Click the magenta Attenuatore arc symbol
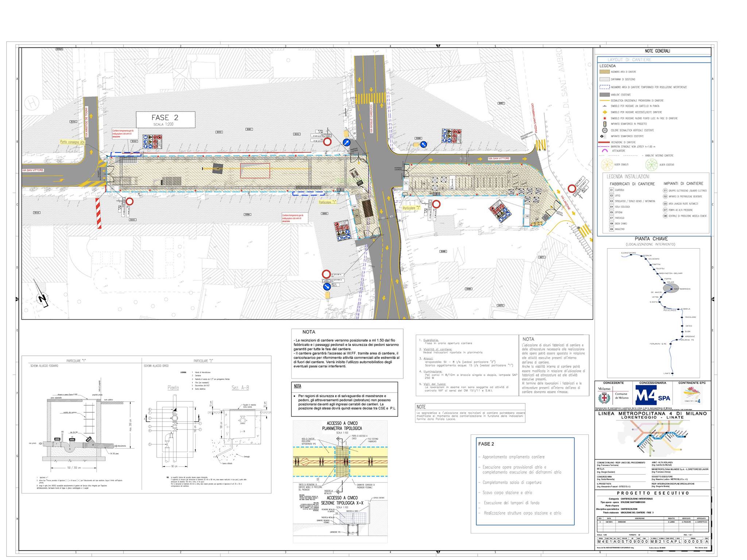 605,151
